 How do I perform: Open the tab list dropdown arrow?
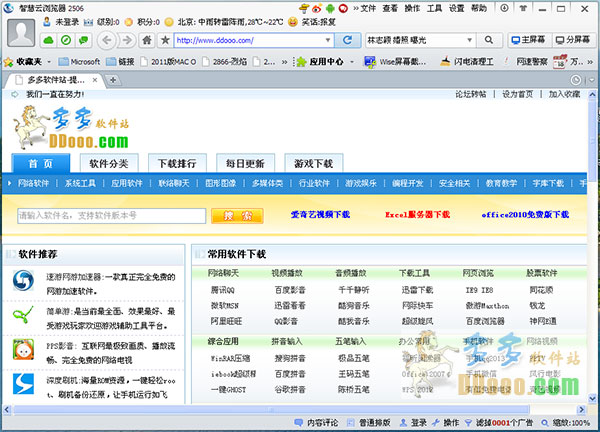592,80
